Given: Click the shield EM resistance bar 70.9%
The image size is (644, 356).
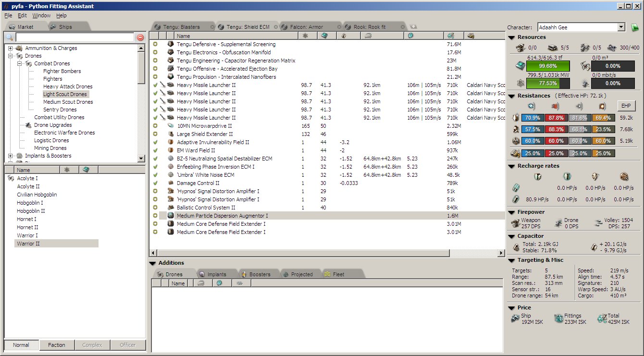Looking at the screenshot, I should point(533,118).
